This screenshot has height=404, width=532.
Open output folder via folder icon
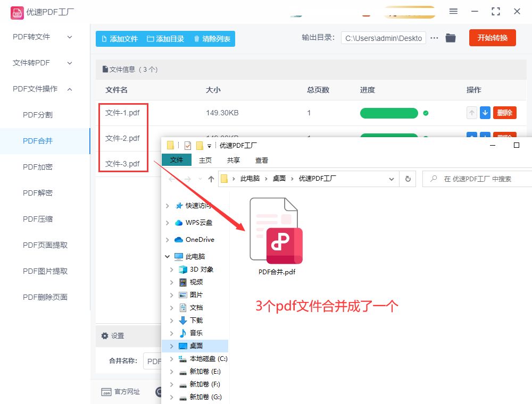pos(451,38)
